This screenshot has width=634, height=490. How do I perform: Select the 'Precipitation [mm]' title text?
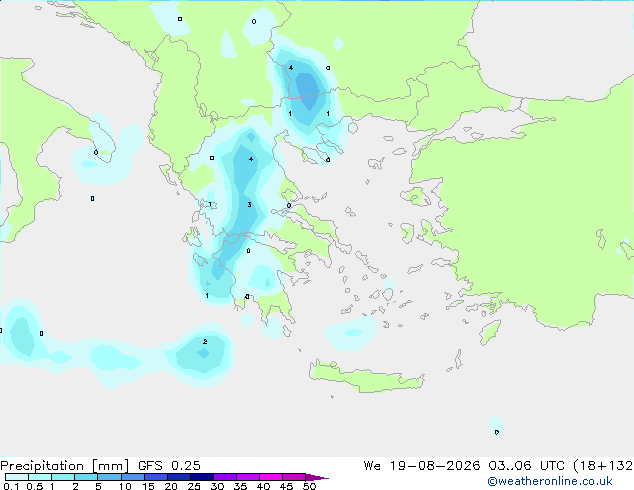tap(65, 466)
